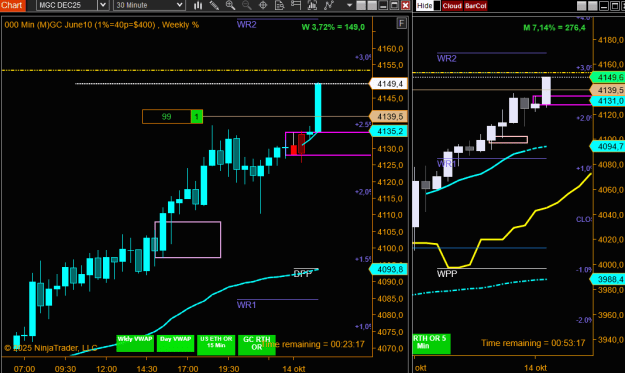Click the 14 okt date label on left chart

[294, 369]
